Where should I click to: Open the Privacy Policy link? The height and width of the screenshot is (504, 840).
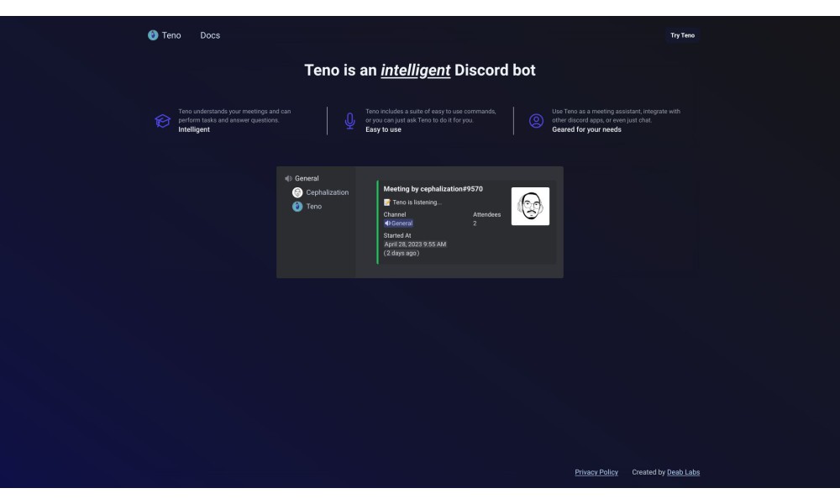point(596,472)
